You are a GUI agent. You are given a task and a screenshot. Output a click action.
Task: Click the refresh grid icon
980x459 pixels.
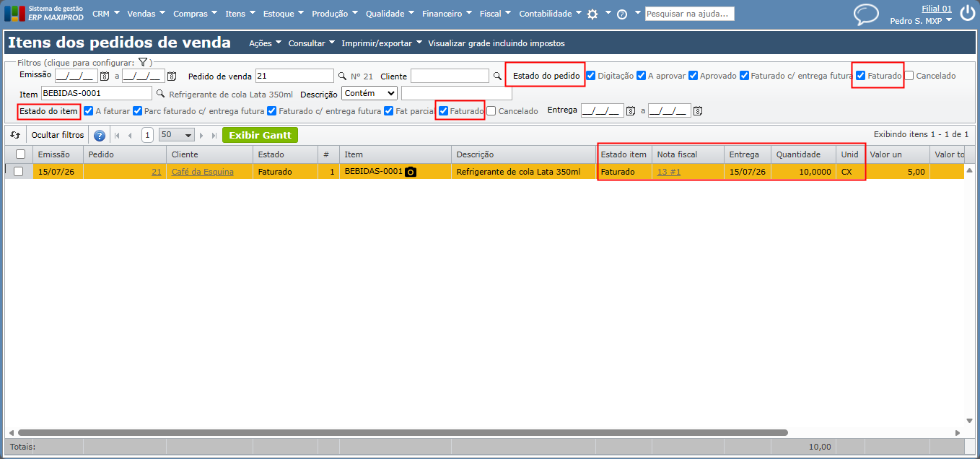(x=15, y=135)
